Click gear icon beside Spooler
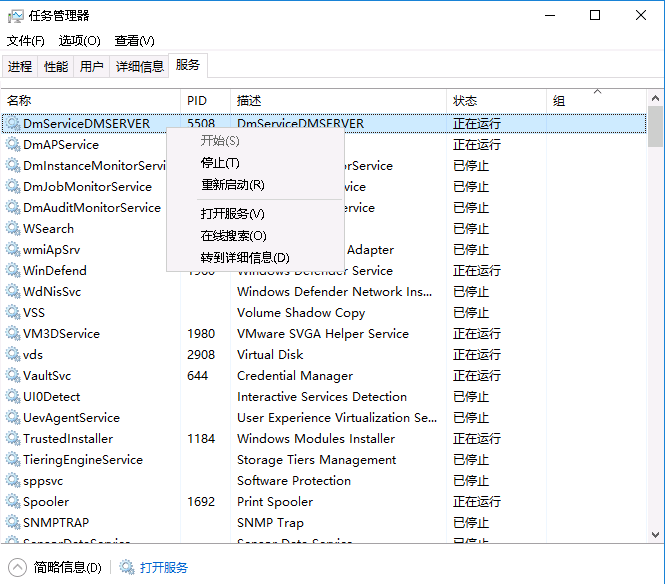The height and width of the screenshot is (584, 665). pos(13,501)
